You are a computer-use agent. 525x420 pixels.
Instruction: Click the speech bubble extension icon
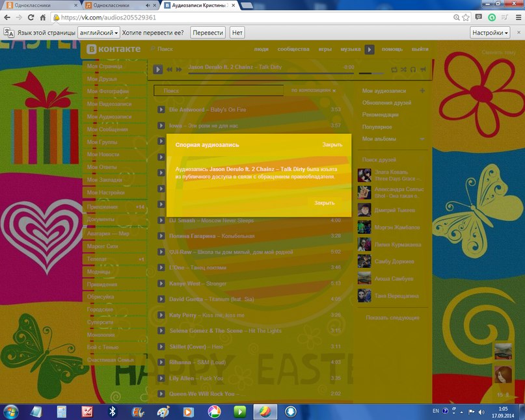(479, 18)
